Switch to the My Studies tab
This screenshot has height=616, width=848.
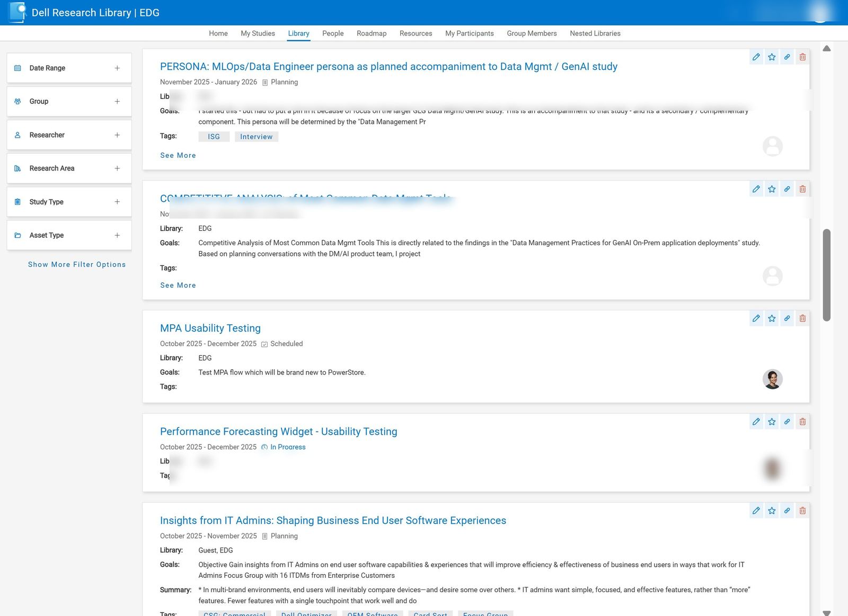click(257, 33)
